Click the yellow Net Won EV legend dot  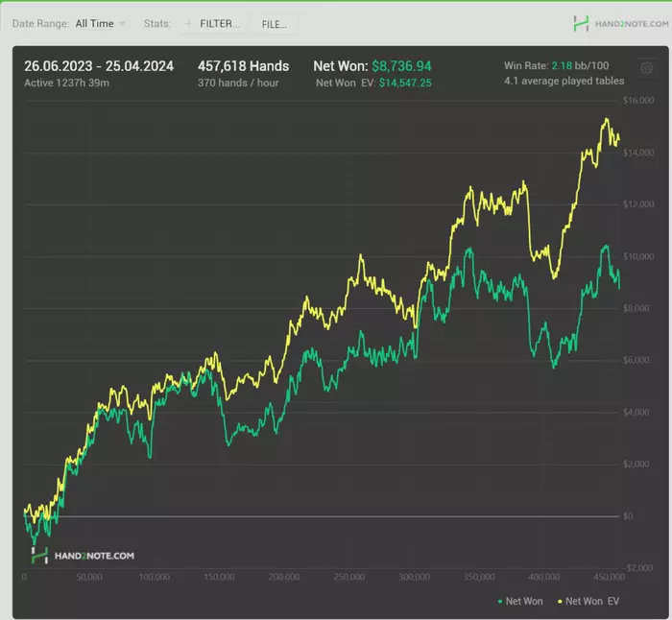[x=559, y=602]
